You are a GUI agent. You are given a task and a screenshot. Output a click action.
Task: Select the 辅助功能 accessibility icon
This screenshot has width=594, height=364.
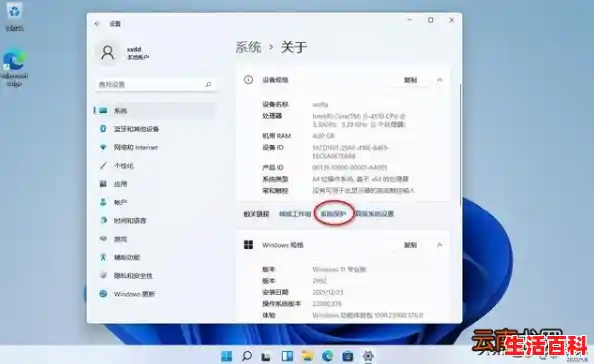pyautogui.click(x=103, y=257)
